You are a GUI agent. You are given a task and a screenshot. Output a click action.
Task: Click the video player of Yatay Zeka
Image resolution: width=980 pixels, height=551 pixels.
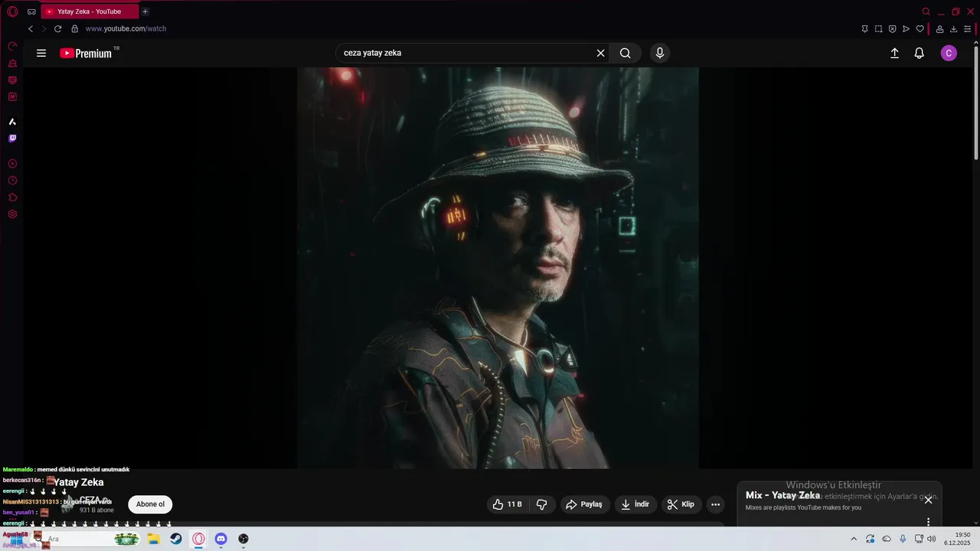tap(498, 268)
